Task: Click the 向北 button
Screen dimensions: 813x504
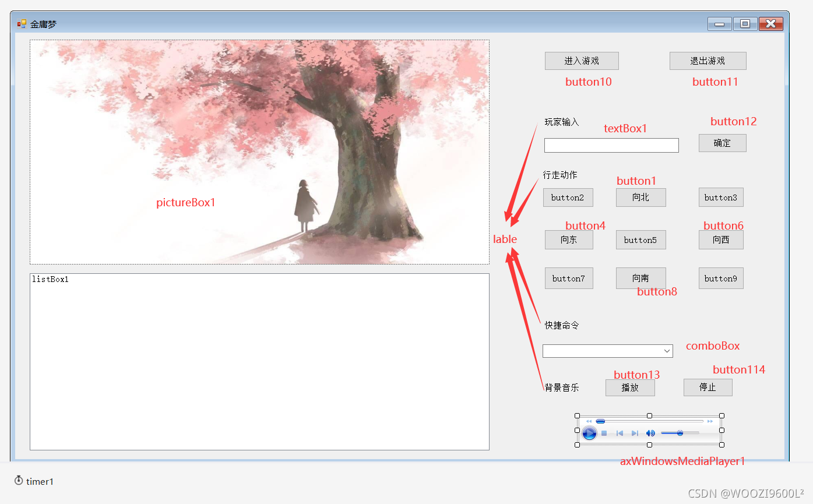Action: click(640, 198)
